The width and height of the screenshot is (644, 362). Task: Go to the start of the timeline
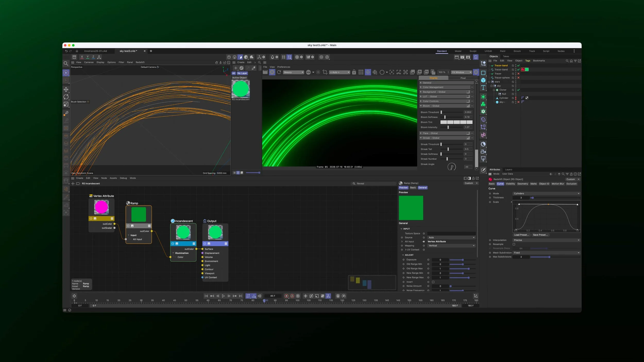206,296
